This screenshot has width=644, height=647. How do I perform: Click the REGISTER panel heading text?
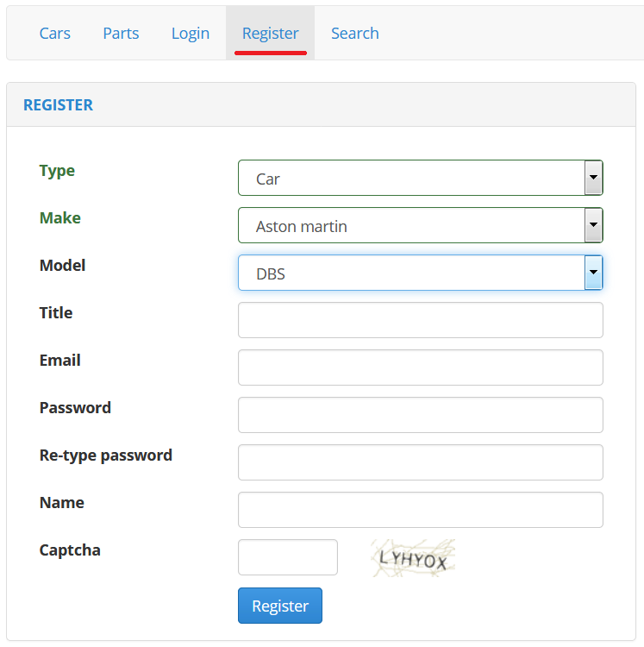58,104
